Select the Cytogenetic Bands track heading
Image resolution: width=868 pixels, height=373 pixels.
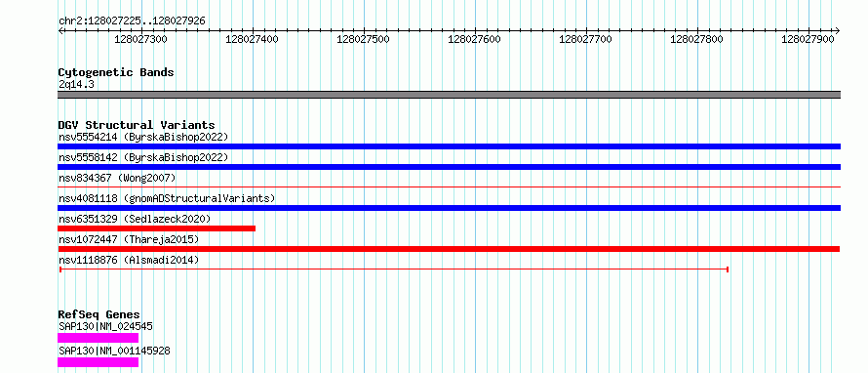116,72
